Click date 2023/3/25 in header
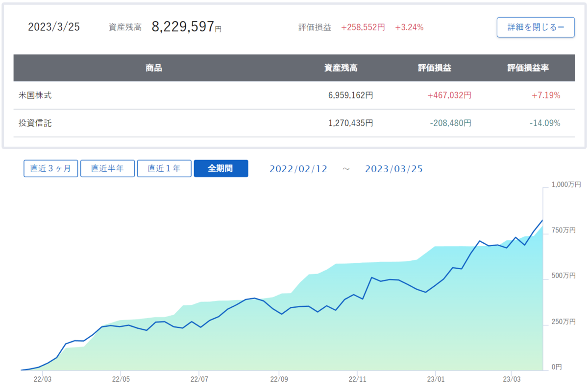The image size is (588, 392). point(54,27)
